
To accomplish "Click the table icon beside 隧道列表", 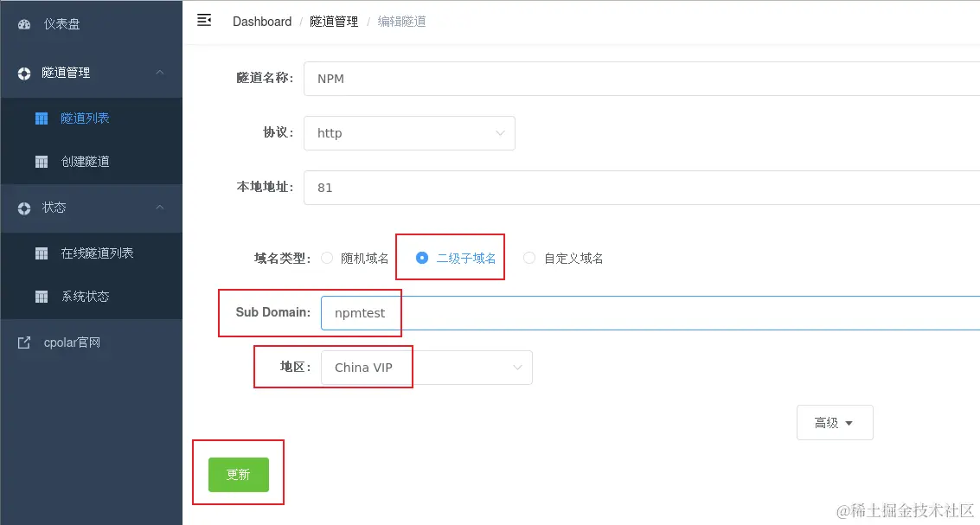I will [x=42, y=118].
